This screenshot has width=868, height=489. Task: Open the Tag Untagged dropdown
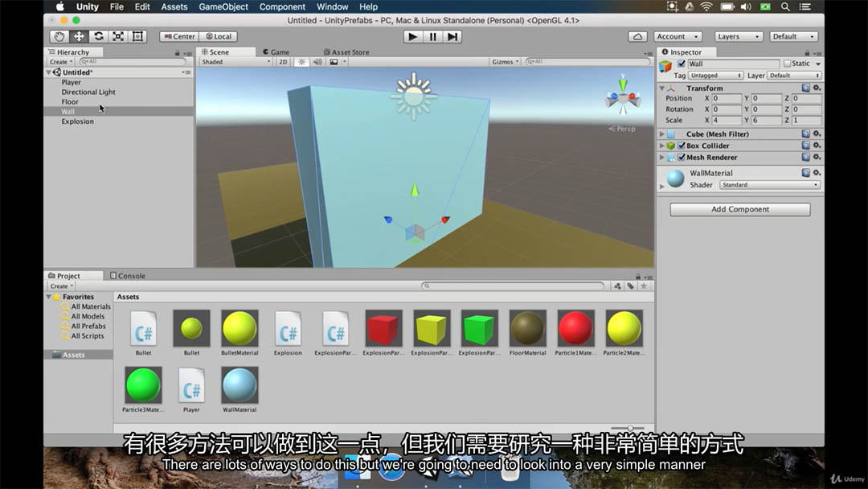click(x=715, y=76)
